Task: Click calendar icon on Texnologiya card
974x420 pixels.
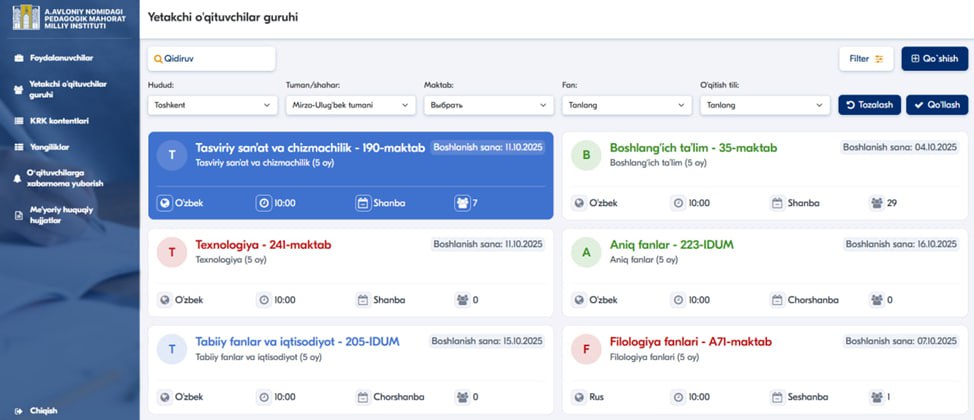Action: (x=363, y=299)
